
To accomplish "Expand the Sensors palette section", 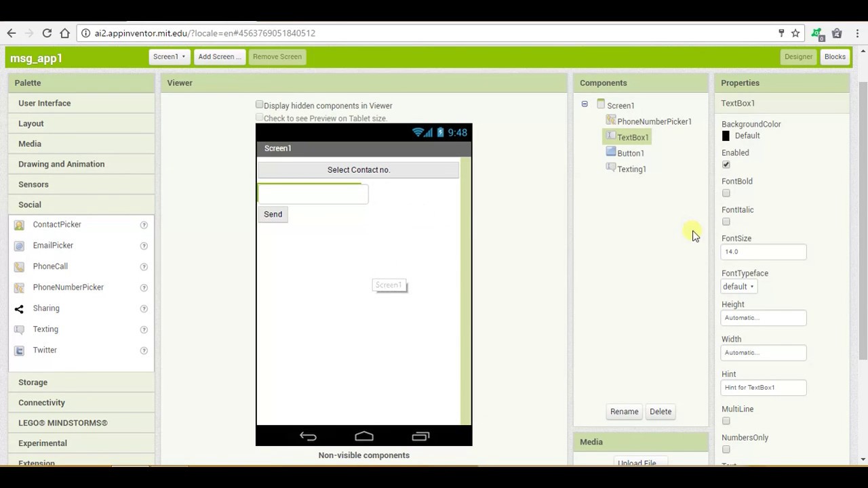I will (x=81, y=184).
